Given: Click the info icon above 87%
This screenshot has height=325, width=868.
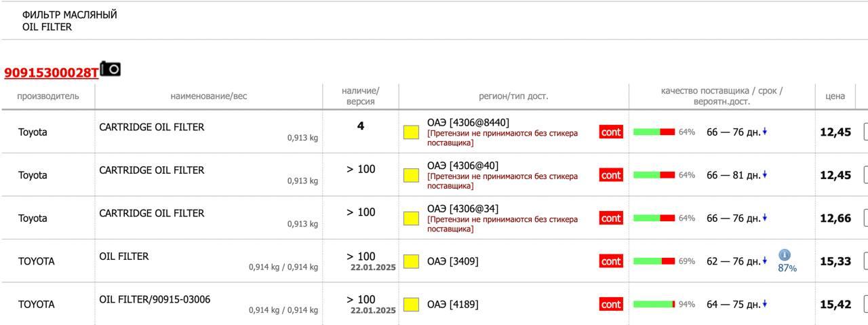Looking at the screenshot, I should [x=785, y=255].
